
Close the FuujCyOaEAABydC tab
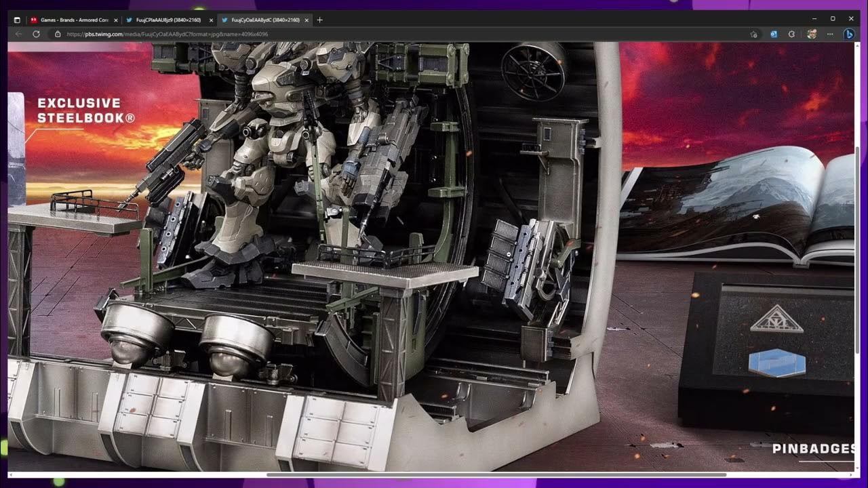pos(307,20)
